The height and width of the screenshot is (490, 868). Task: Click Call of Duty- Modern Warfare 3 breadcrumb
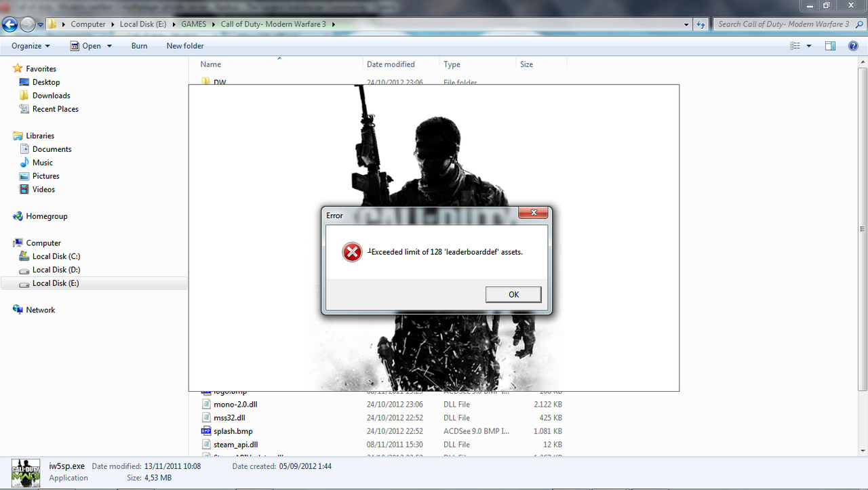pos(273,24)
